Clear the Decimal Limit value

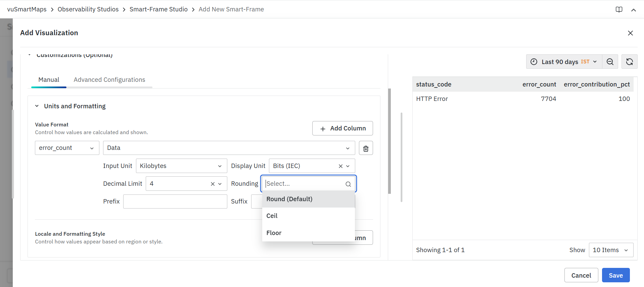[x=213, y=184]
